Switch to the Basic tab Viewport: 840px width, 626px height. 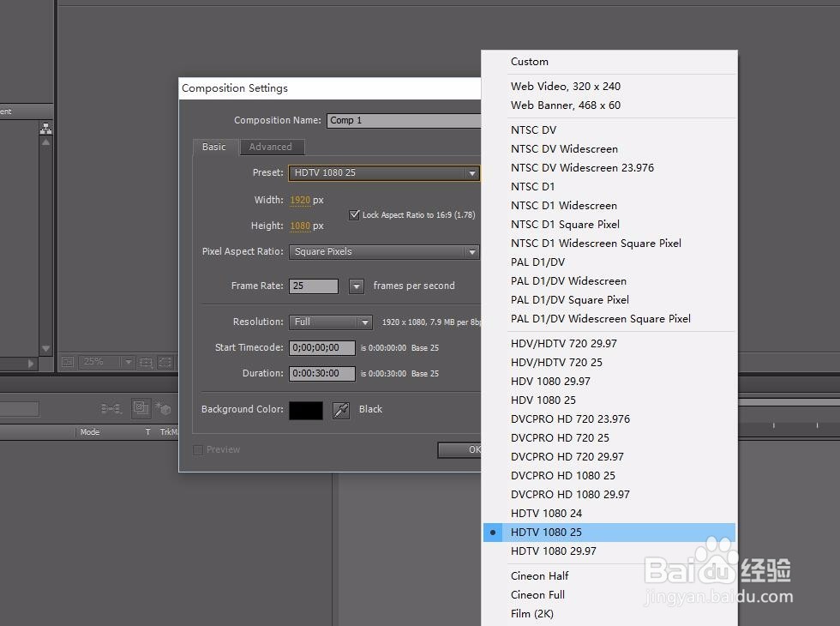[214, 147]
